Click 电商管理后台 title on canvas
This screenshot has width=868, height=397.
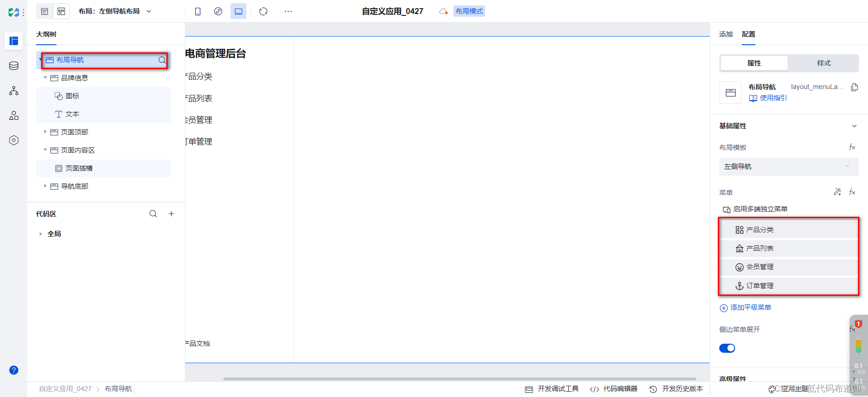pos(216,54)
